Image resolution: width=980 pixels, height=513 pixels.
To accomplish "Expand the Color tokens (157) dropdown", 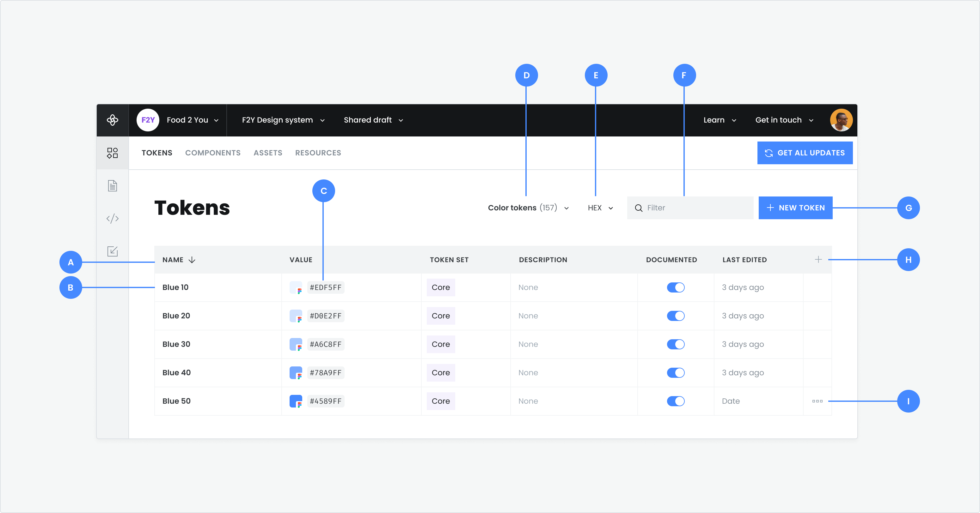I will (x=528, y=208).
